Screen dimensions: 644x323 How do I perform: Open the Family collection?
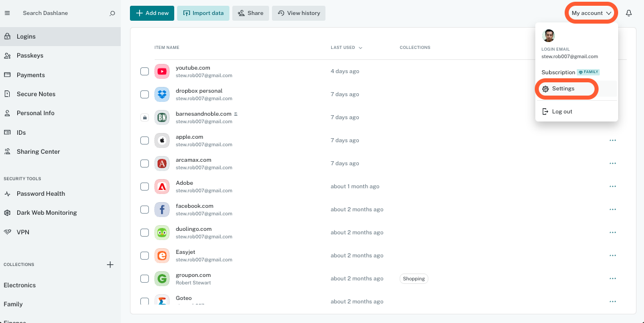tap(13, 305)
